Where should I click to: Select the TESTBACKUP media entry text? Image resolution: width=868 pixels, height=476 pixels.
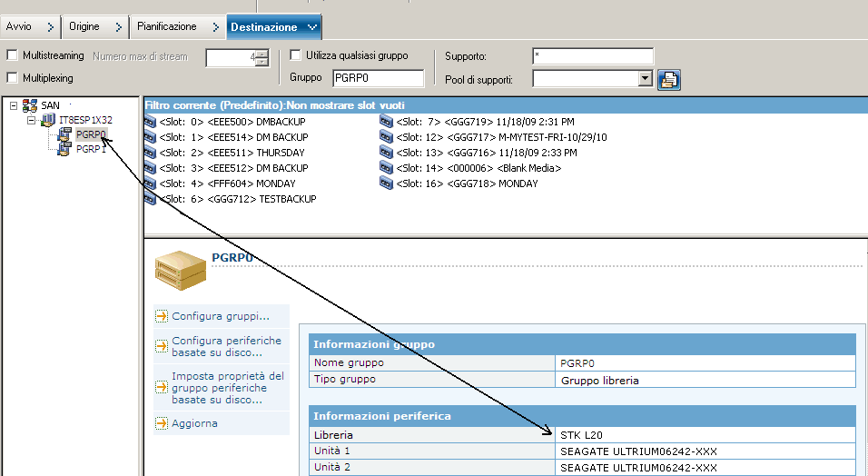pos(287,198)
